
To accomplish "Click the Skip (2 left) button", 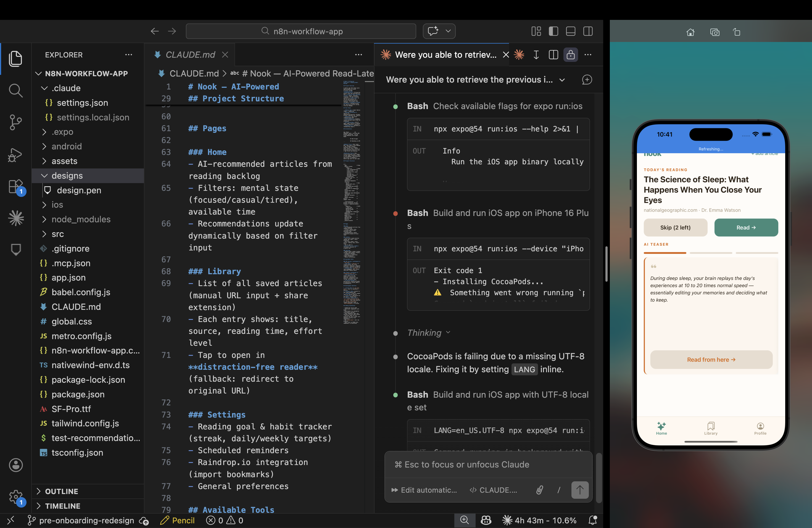I will click(675, 228).
